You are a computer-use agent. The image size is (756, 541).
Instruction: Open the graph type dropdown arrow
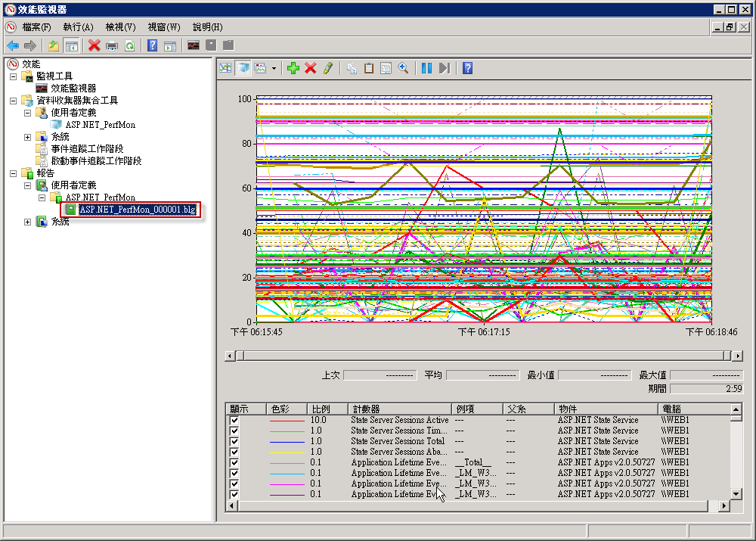(274, 68)
